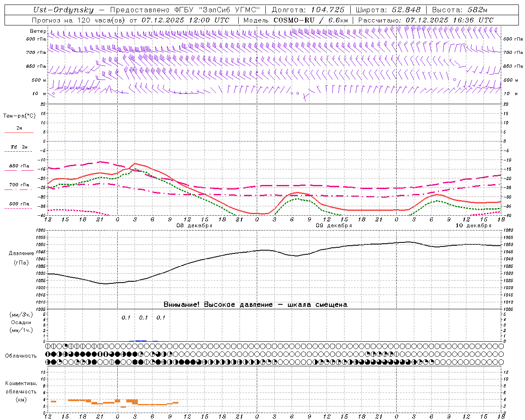Click the Осадки precipitation label

point(21,322)
